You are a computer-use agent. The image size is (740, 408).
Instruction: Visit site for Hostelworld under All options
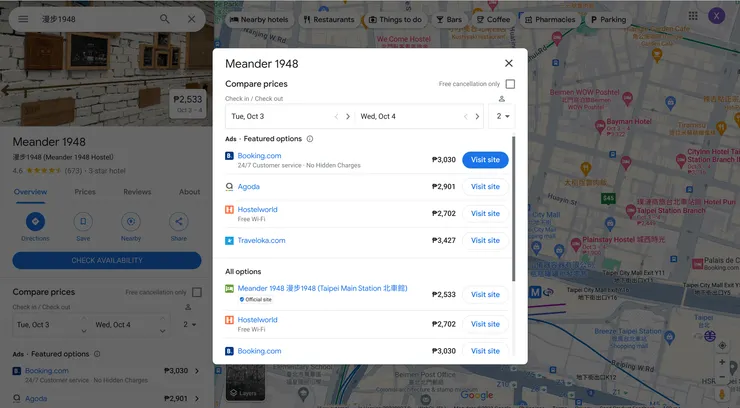point(485,324)
